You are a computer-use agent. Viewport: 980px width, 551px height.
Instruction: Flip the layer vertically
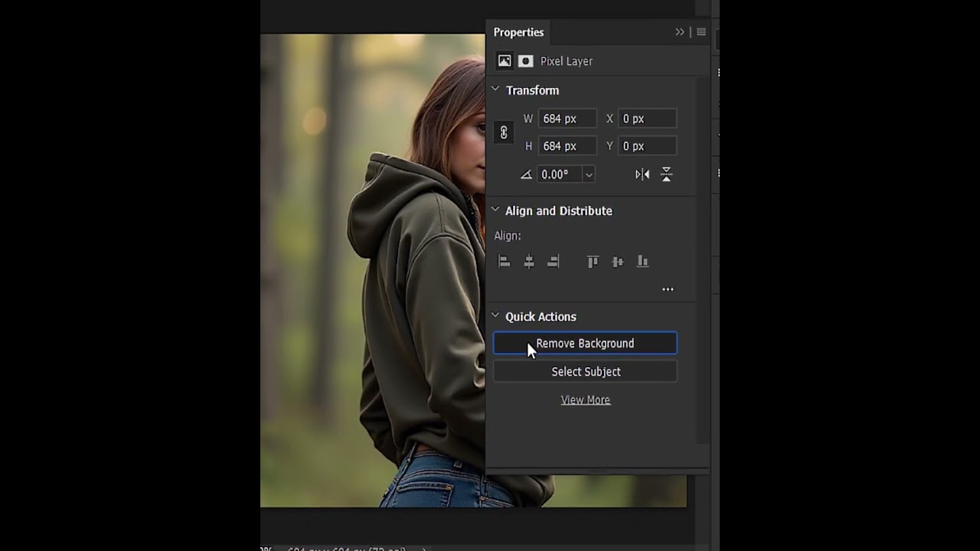pyautogui.click(x=666, y=174)
